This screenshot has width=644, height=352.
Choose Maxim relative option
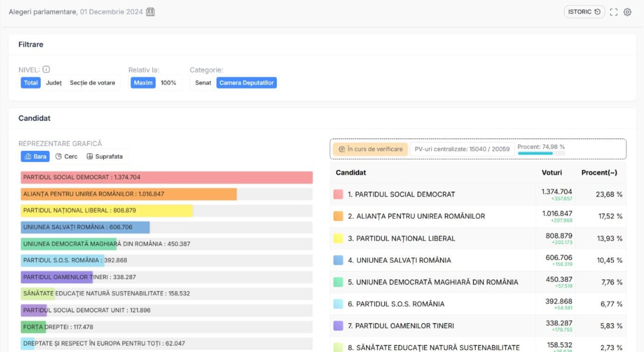[x=143, y=83]
